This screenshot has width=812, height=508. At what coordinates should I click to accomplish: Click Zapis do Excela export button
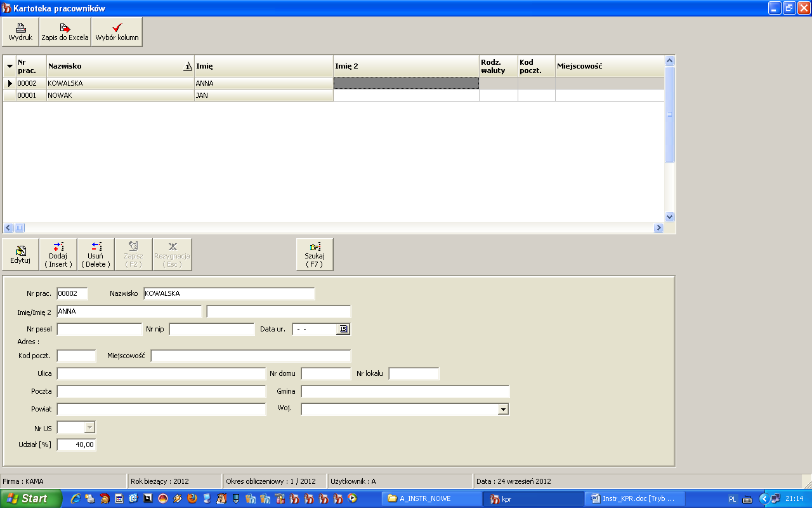point(65,32)
